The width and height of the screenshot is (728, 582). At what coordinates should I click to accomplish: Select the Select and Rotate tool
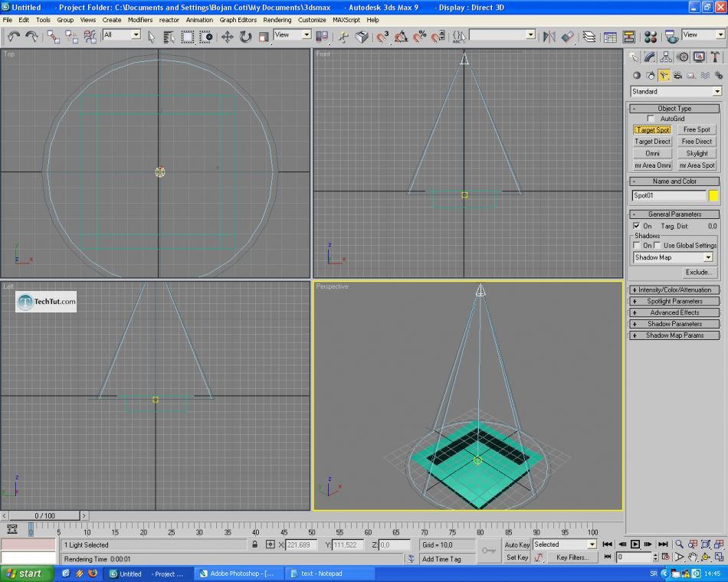tap(245, 36)
